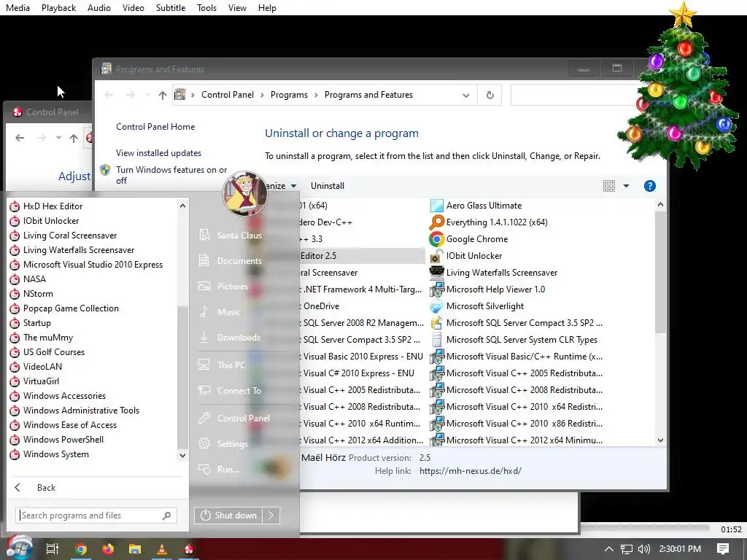Open the mh-nexus.de help link
The image size is (747, 560).
pos(471,471)
